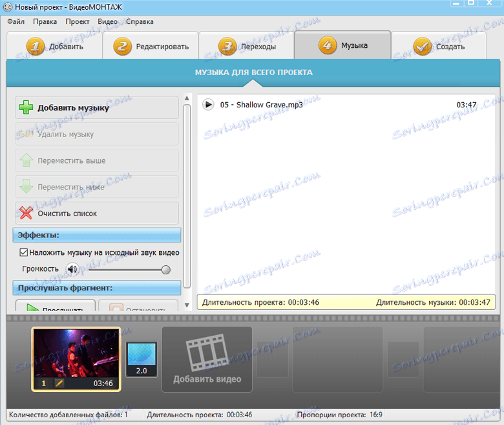Select the first video clip thumbnail
The height and width of the screenshot is (425, 504).
pos(76,359)
